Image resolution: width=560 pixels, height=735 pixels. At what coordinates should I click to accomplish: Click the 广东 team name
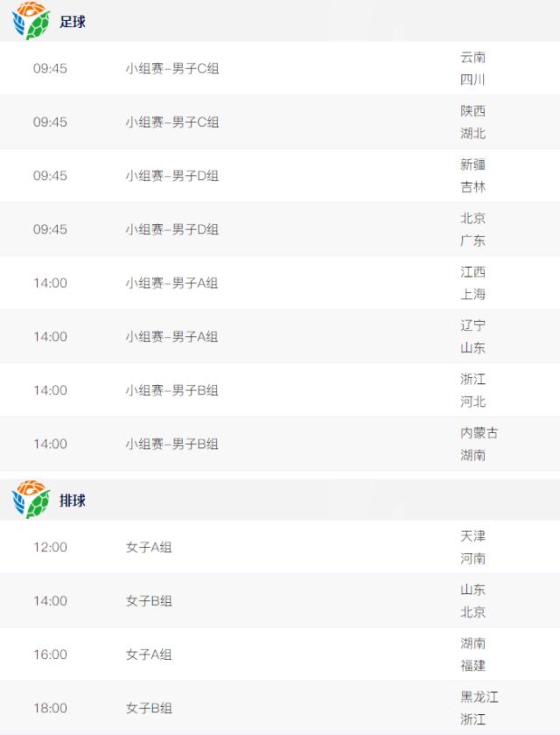473,241
